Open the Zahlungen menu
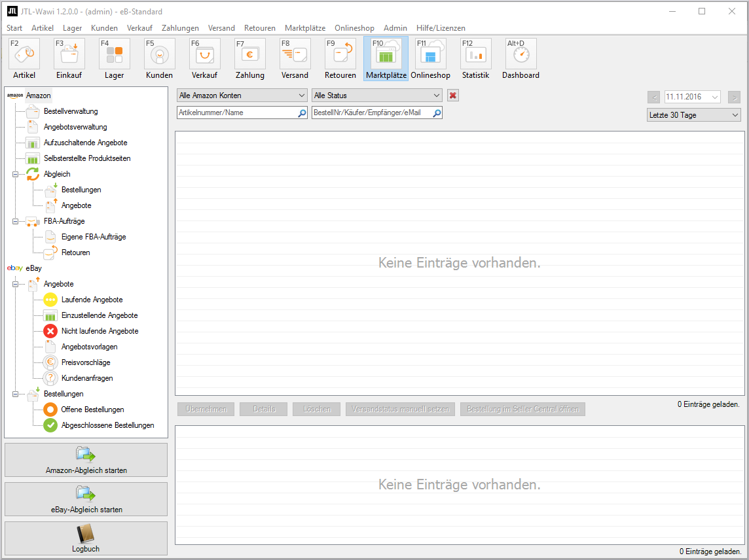Screen dimensions: 749x560 [180, 28]
